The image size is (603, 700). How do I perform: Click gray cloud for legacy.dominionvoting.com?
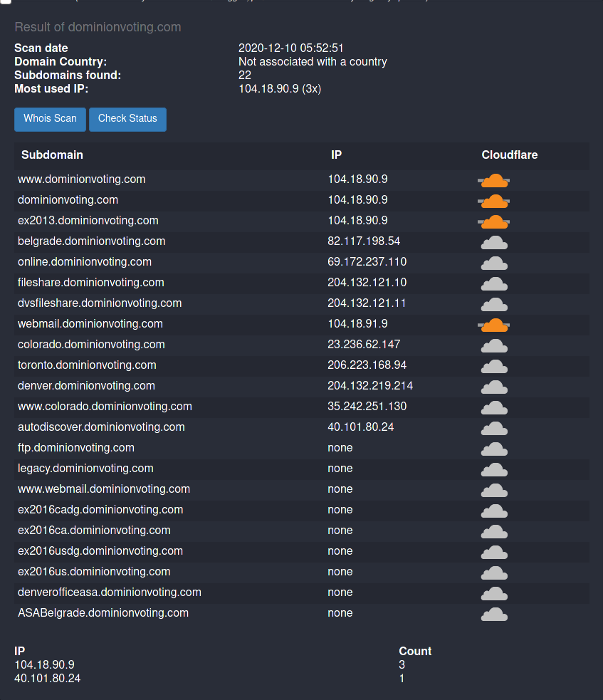pos(494,469)
